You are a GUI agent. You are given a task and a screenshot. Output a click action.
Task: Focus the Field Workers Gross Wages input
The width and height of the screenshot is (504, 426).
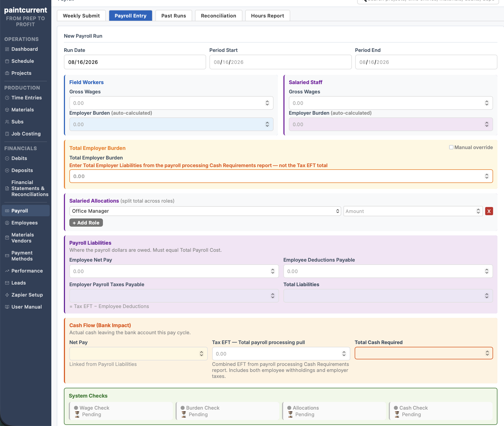(x=171, y=103)
